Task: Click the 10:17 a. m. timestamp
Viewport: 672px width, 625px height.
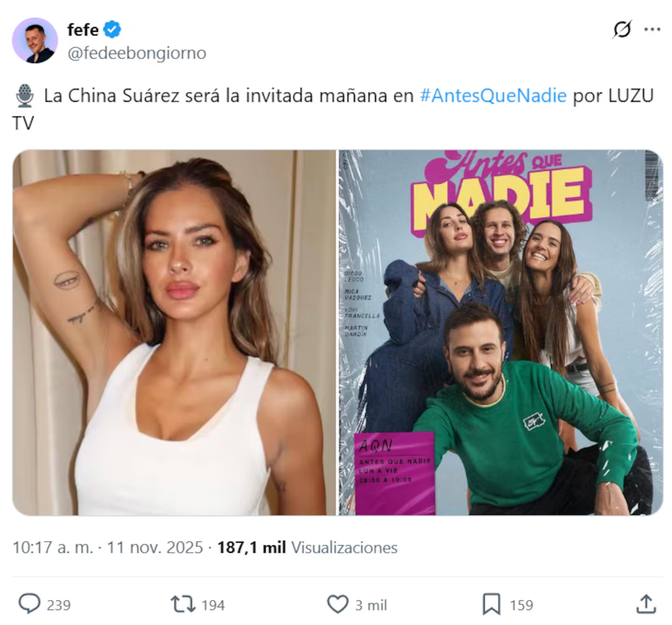Action: click(x=53, y=547)
